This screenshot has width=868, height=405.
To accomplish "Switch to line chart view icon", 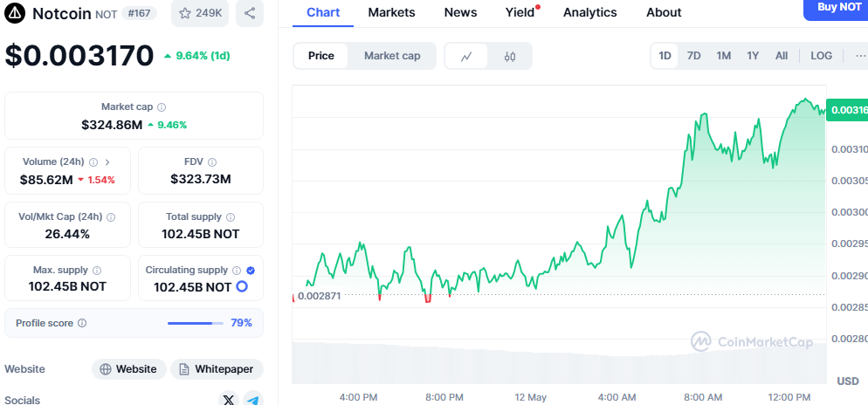I will coord(466,56).
